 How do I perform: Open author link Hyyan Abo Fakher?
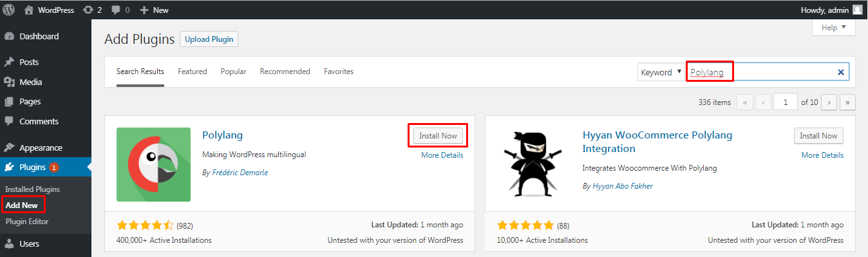coord(623,186)
